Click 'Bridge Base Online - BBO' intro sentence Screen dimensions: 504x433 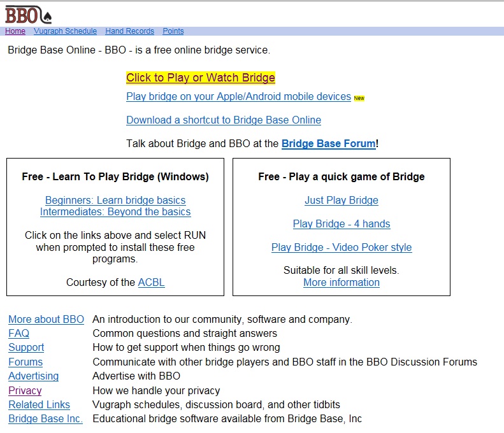click(x=139, y=50)
